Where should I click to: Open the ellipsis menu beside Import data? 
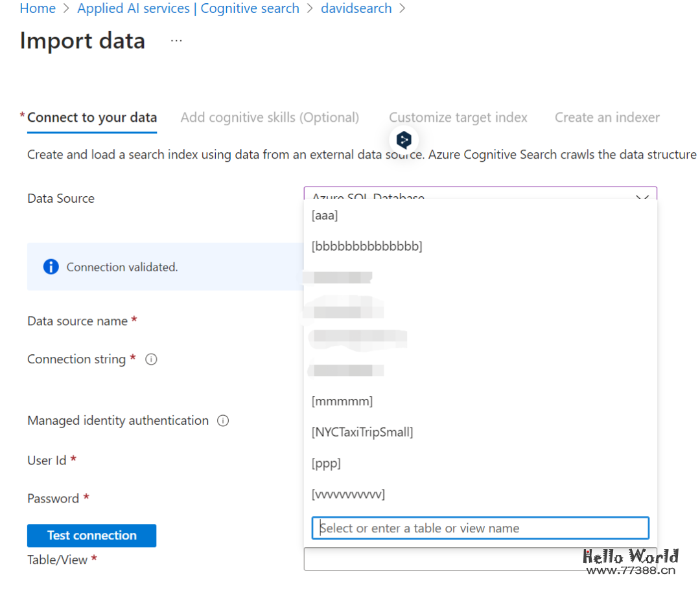[x=176, y=41]
